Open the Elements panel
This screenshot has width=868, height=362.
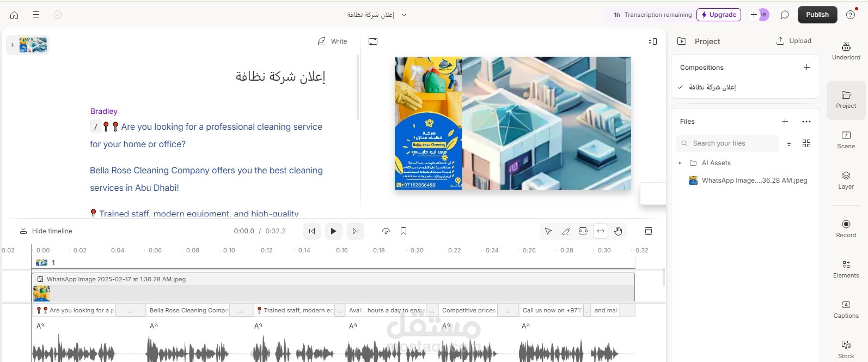click(846, 269)
